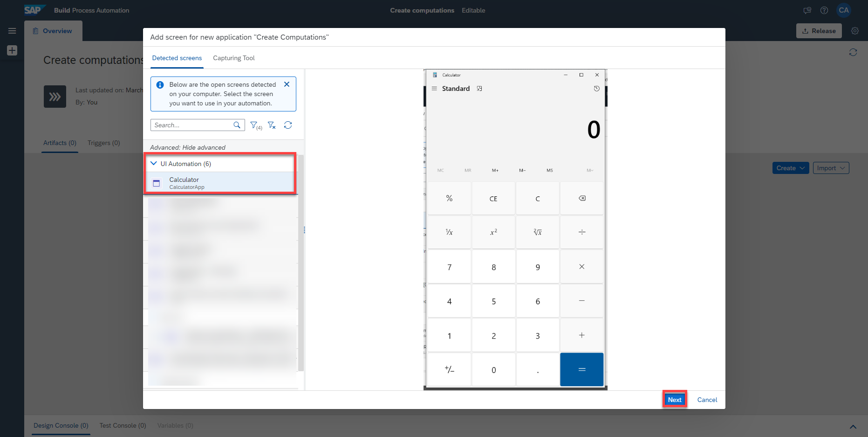The image size is (868, 437).
Task: Click Advanced: Hide advanced link
Action: [x=188, y=147]
